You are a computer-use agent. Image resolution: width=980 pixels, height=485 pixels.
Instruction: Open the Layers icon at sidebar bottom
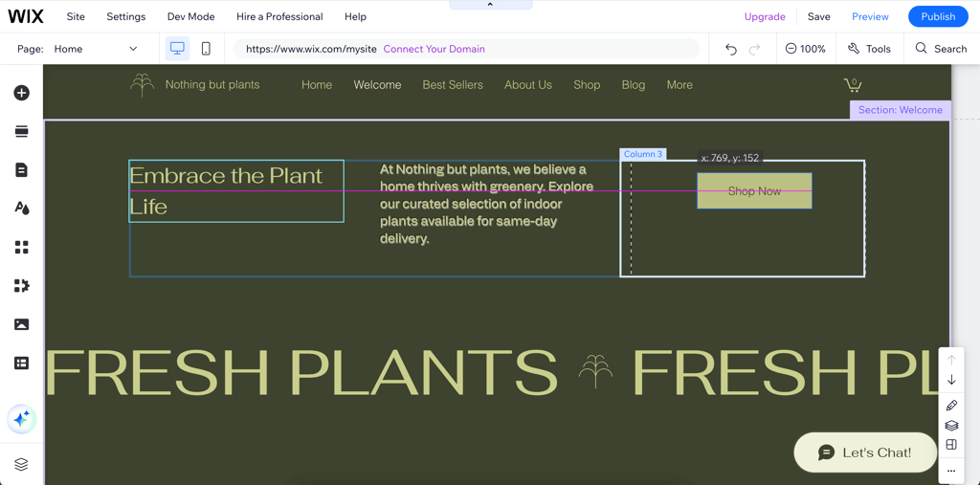22,464
